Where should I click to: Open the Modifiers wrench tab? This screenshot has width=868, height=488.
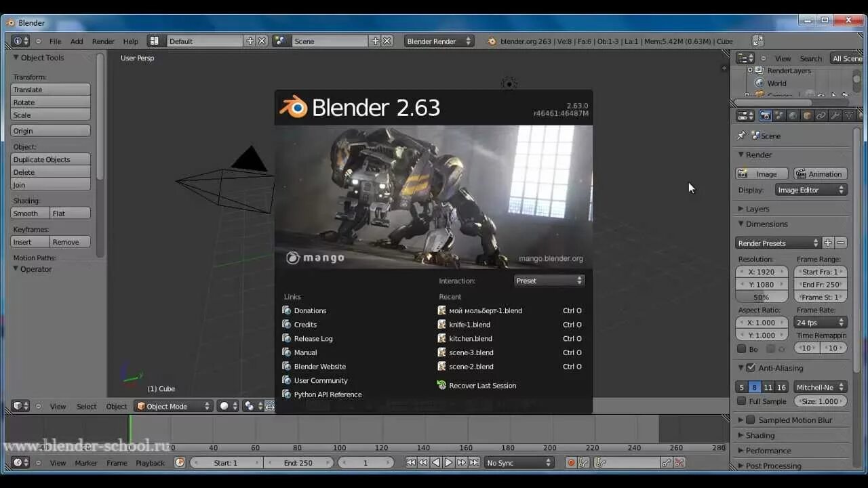pos(835,116)
